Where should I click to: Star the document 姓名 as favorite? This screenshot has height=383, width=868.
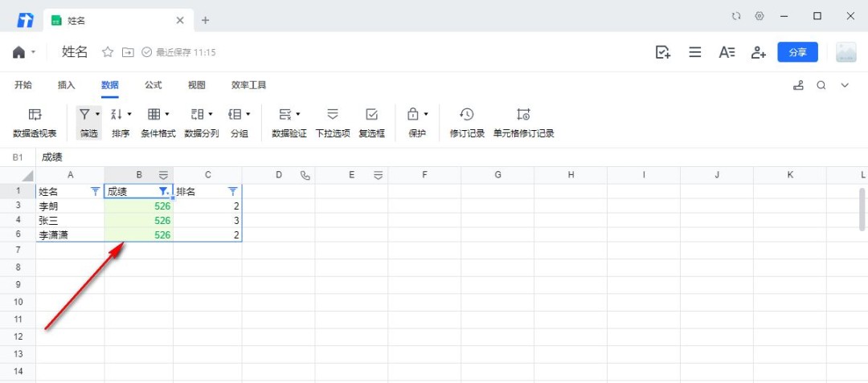pos(108,52)
